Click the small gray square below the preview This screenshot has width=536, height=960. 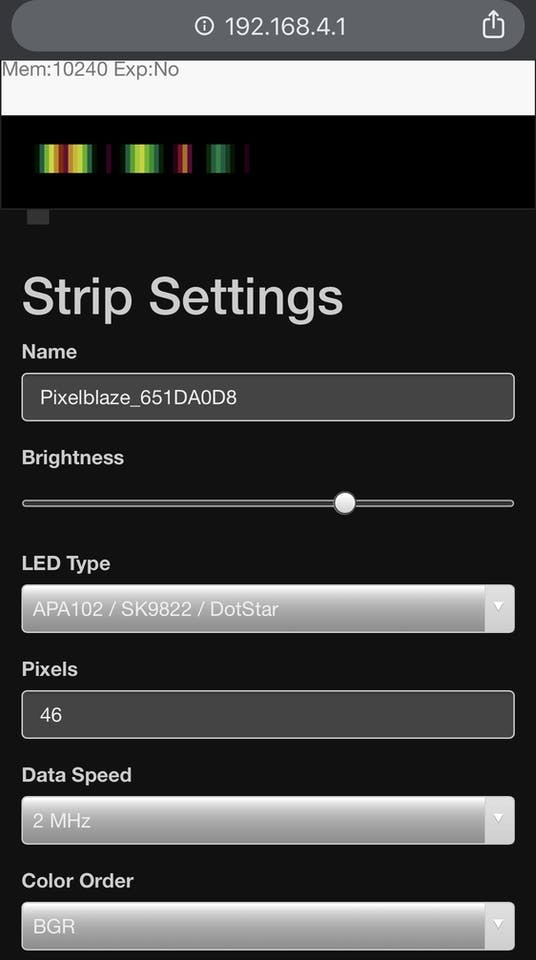click(38, 217)
